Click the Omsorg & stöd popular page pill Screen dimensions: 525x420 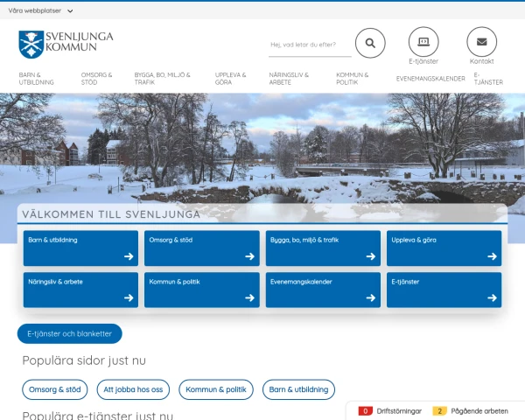(55, 389)
